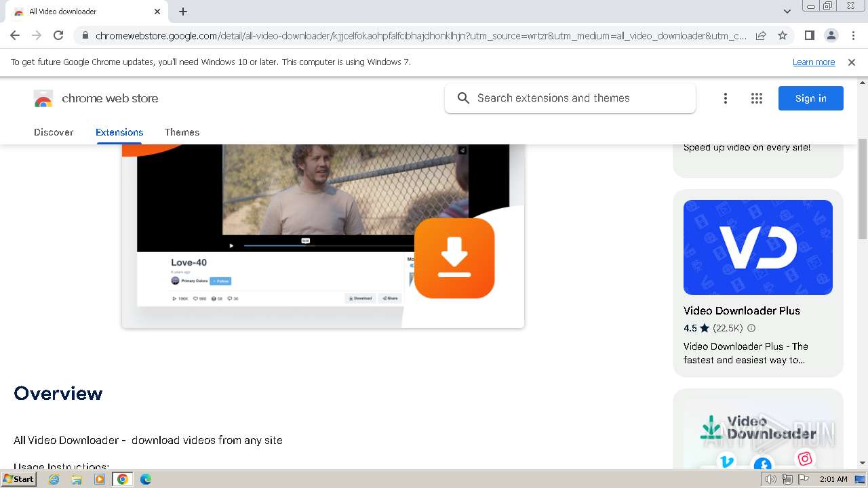Toggle the browser side panel
Viewport: 868px width, 488px height.
809,36
